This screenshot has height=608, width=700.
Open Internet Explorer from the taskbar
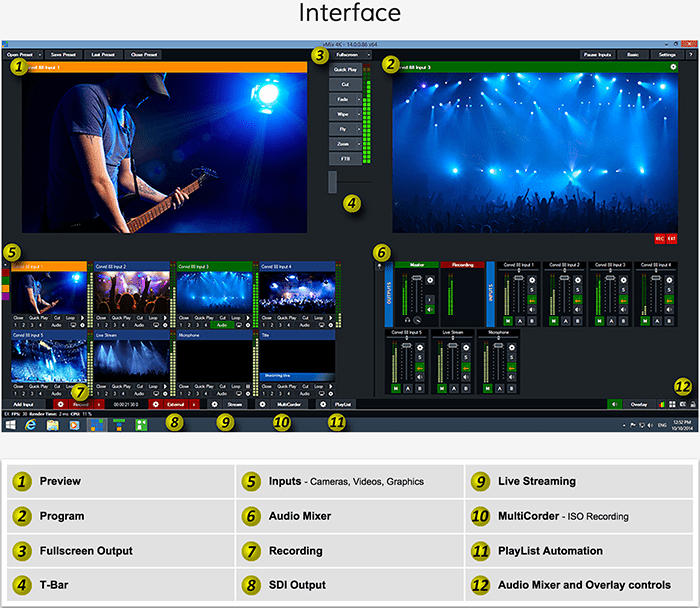point(30,425)
